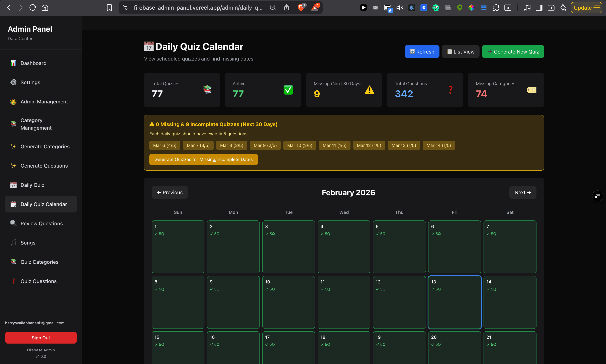606x364 pixels.
Task: Click the zoom magnifier in address bar
Action: point(273,8)
